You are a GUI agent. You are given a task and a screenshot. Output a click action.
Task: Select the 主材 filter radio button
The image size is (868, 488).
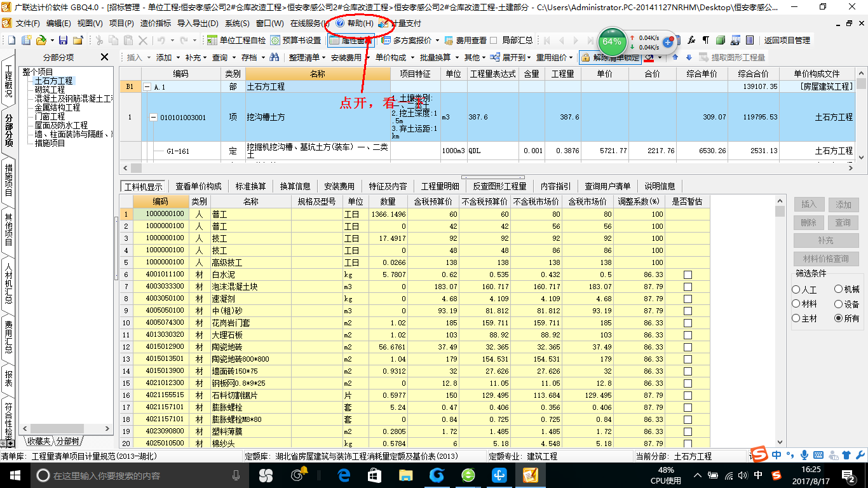point(796,318)
